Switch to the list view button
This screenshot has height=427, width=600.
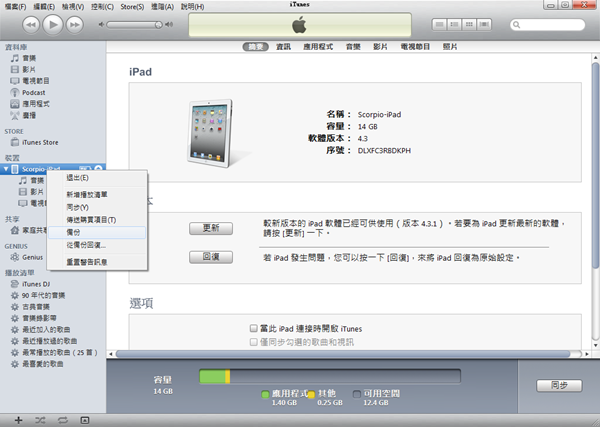(439, 24)
